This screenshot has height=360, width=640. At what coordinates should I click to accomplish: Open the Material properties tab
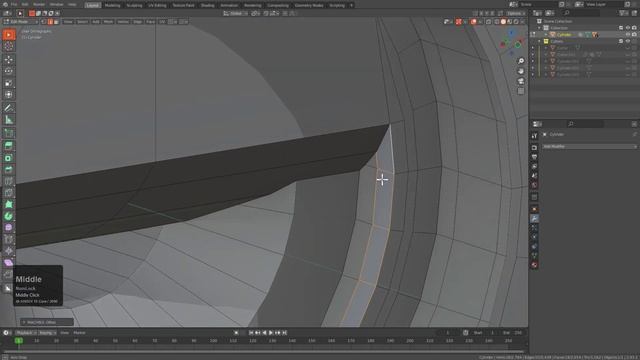[x=534, y=265]
